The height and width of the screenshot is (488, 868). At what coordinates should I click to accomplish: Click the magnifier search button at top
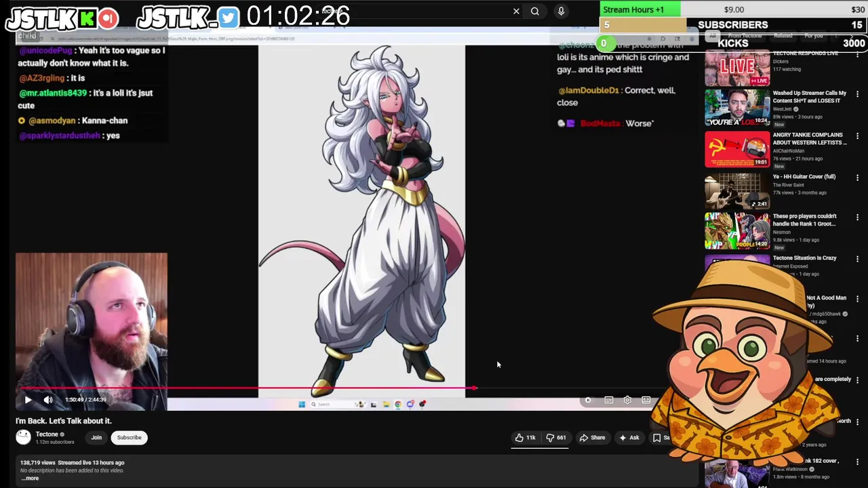(x=535, y=11)
